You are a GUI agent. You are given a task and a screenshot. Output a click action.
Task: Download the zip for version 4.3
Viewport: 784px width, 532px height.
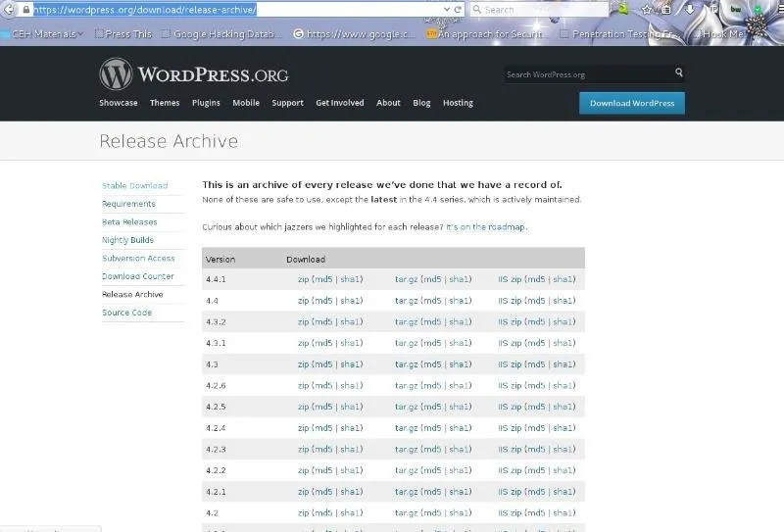pos(303,364)
